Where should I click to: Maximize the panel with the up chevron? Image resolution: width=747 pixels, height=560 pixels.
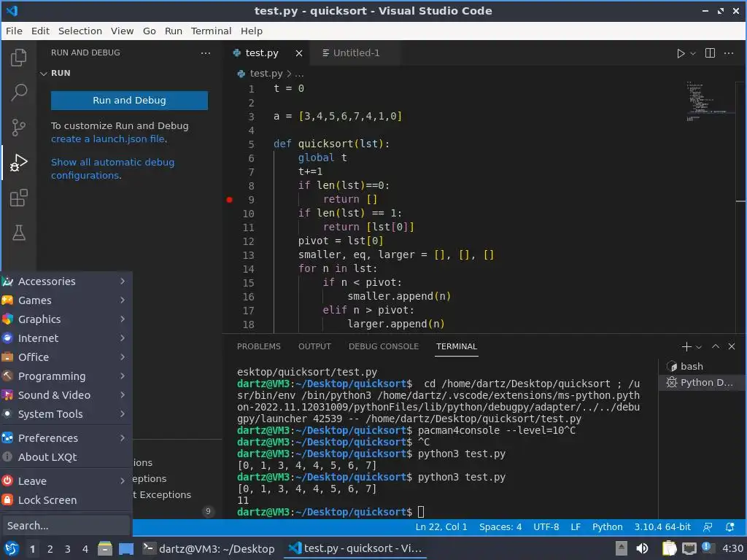716,346
